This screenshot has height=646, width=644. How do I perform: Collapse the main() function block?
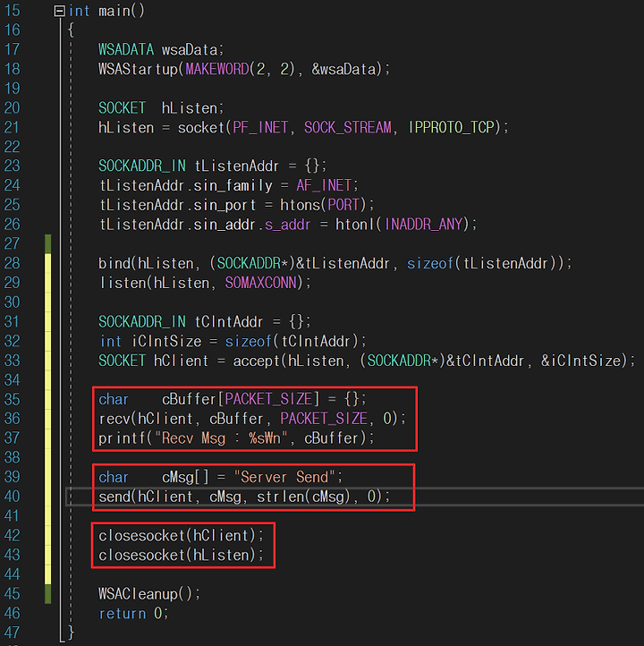point(60,11)
